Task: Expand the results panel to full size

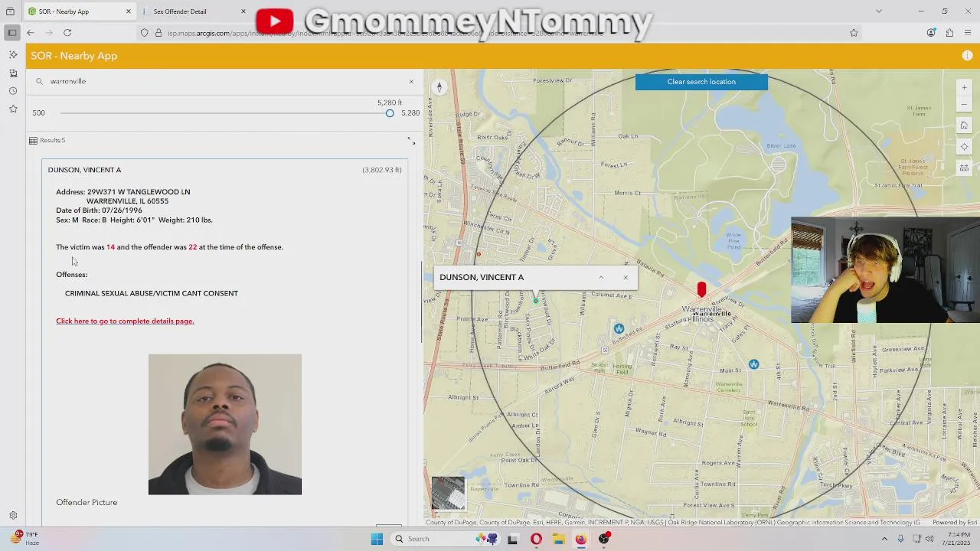Action: tap(411, 141)
